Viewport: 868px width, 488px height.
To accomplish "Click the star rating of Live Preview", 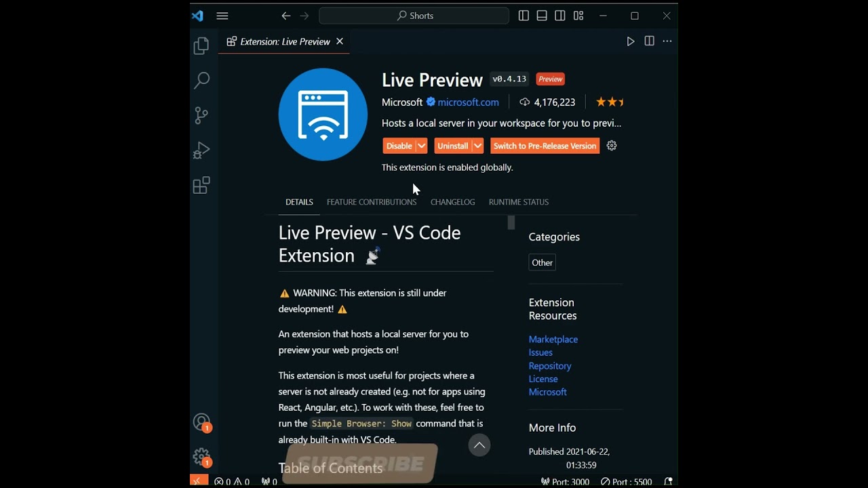I will 610,102.
